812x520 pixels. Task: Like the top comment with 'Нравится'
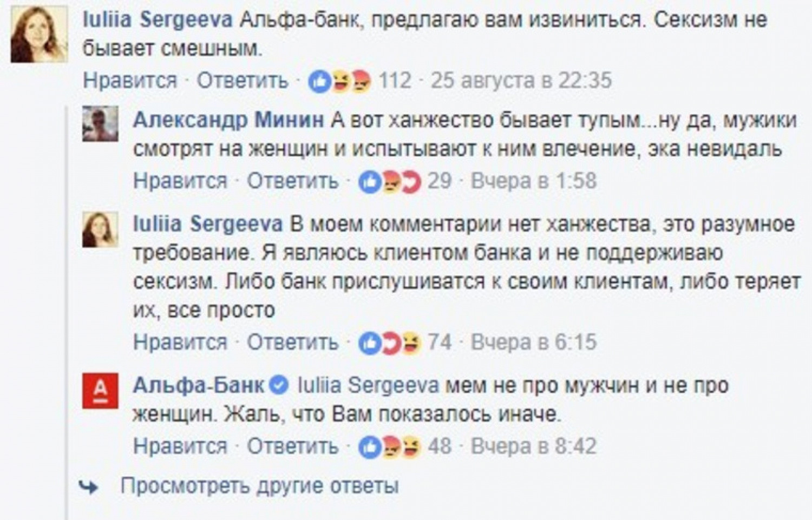coord(130,81)
